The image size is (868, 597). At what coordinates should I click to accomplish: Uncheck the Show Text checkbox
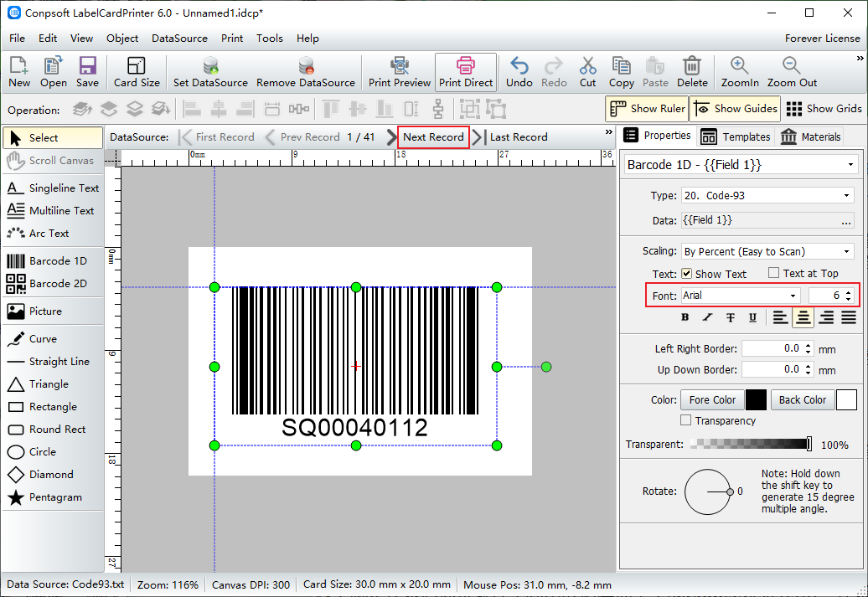point(686,273)
